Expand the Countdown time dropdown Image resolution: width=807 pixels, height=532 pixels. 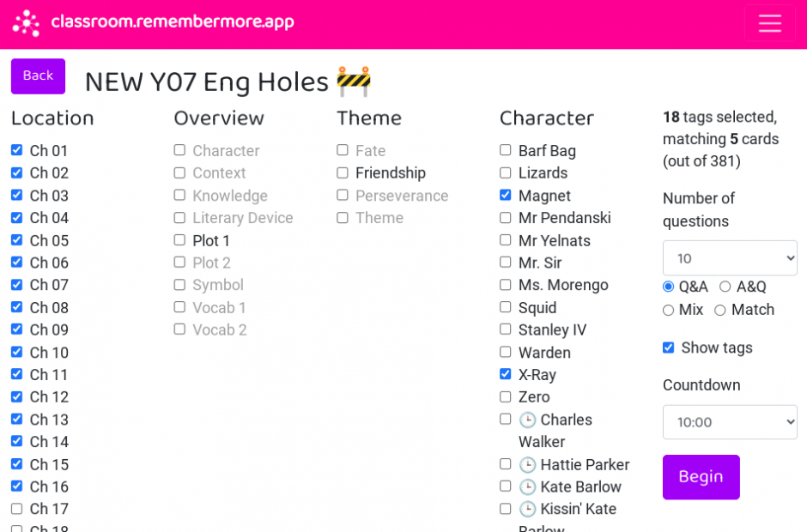click(x=730, y=422)
